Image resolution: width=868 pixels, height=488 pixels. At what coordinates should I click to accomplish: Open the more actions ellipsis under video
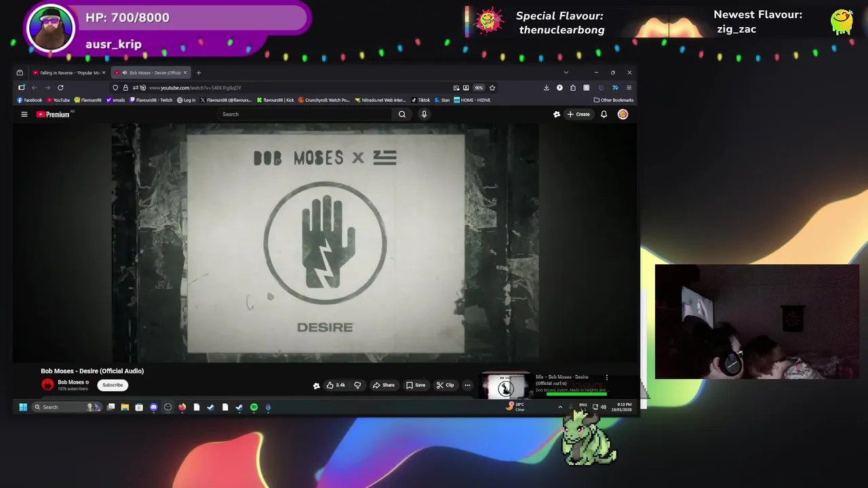(467, 385)
